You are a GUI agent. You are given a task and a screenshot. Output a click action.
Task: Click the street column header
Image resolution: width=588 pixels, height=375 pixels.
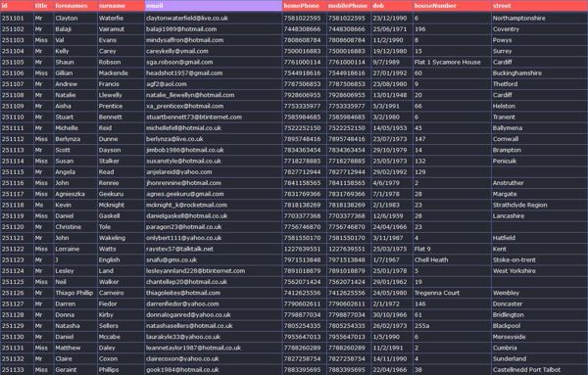point(539,6)
